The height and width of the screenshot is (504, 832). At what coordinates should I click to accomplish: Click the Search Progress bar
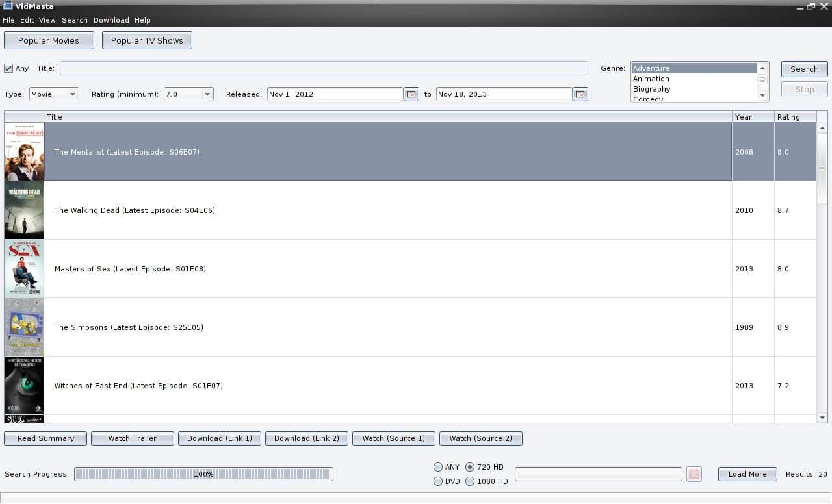pos(203,474)
